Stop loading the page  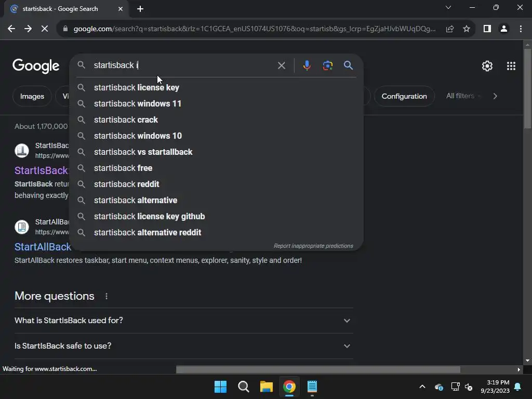pyautogui.click(x=45, y=29)
